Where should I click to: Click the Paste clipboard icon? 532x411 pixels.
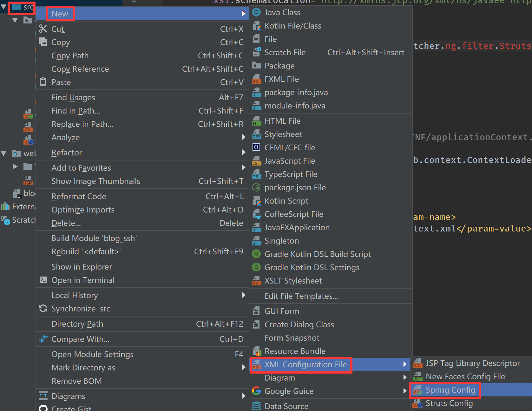pyautogui.click(x=43, y=82)
